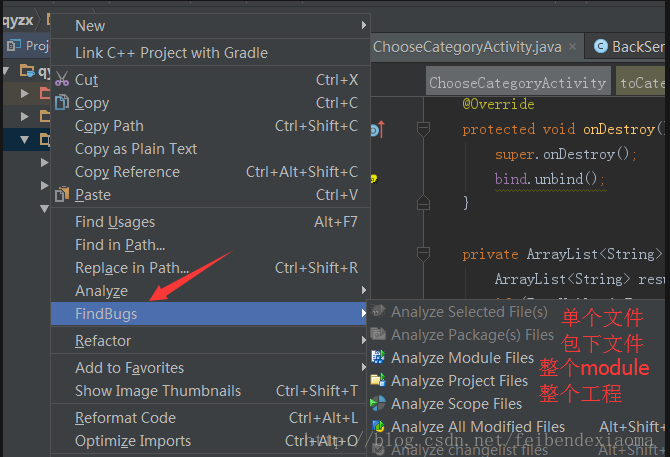Click the Analyze Module Files icon

point(378,357)
